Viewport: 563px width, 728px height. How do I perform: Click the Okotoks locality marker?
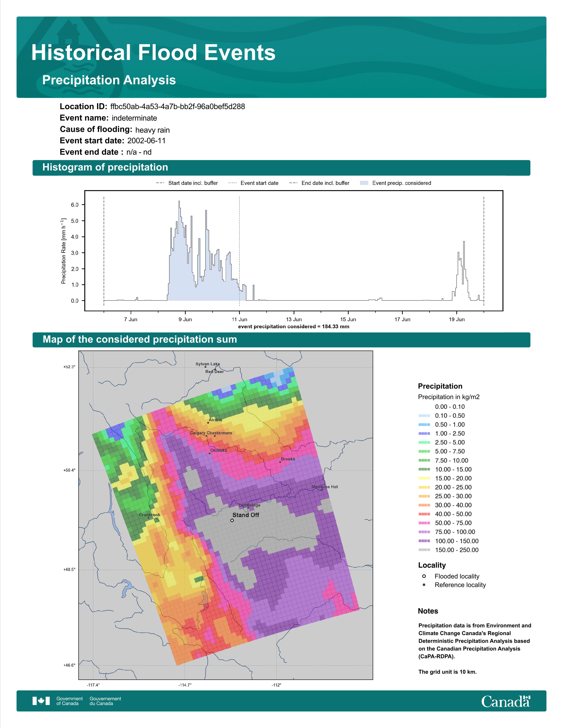tap(210, 453)
